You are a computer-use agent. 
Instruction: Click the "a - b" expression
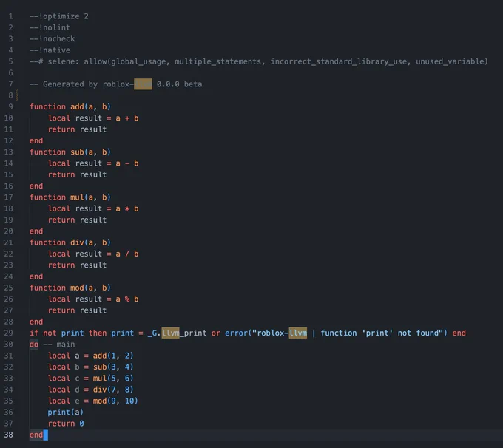point(127,163)
